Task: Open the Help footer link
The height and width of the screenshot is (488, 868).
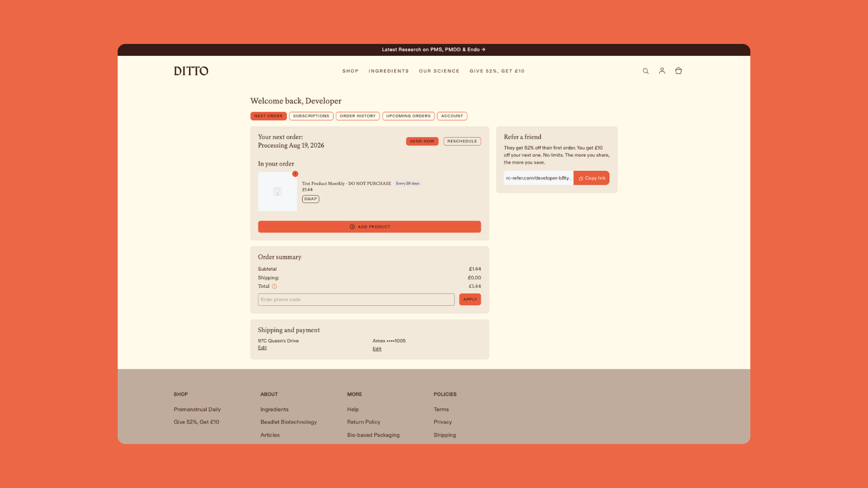Action: 353,409
